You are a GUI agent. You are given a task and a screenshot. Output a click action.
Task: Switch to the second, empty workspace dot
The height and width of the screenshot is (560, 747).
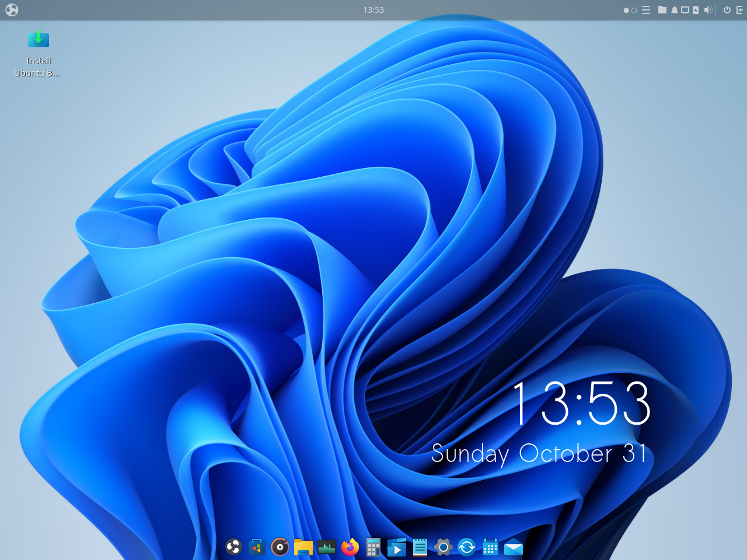(634, 10)
